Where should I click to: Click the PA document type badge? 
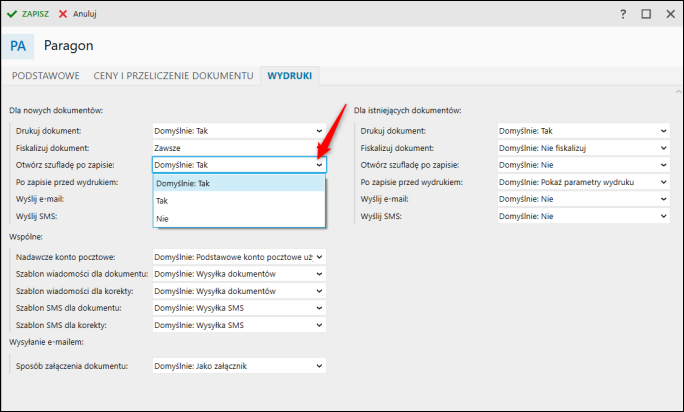pyautogui.click(x=18, y=46)
